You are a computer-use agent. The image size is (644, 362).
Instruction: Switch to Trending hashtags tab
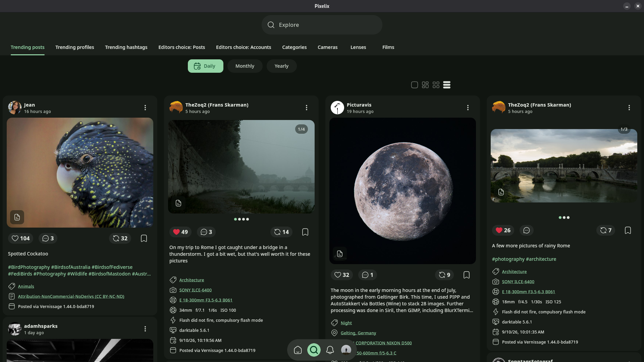(126, 47)
